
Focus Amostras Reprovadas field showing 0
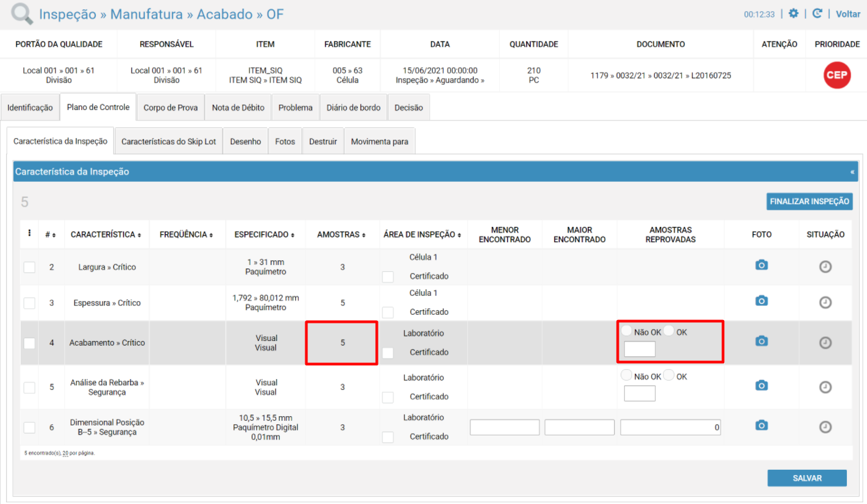pyautogui.click(x=670, y=427)
